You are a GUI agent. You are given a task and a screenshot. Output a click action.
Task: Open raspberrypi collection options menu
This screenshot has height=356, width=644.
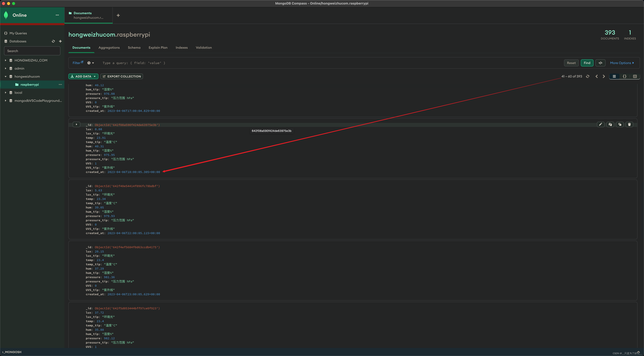tap(60, 85)
